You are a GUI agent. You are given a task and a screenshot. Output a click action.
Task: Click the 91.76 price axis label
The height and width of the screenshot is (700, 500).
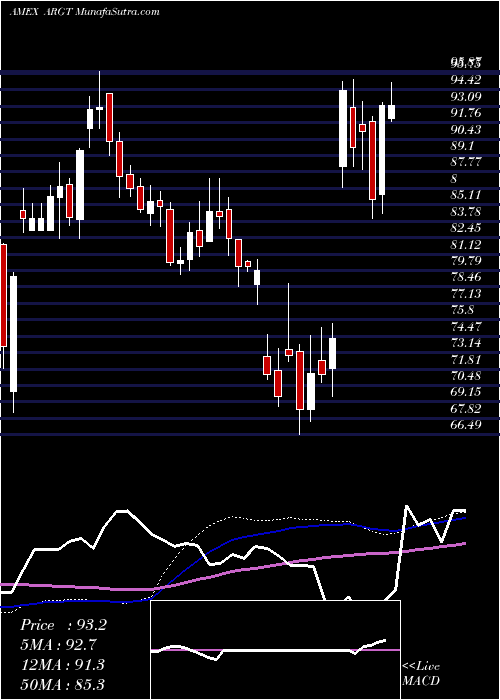pos(466,112)
